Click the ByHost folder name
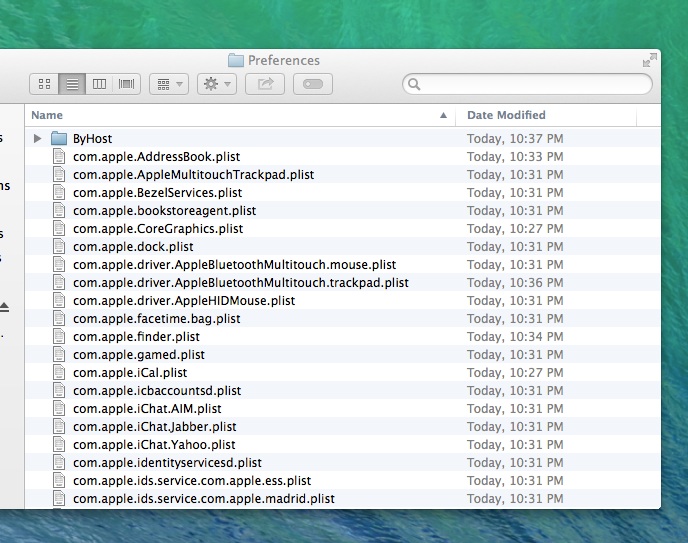688x543 pixels. (92, 139)
